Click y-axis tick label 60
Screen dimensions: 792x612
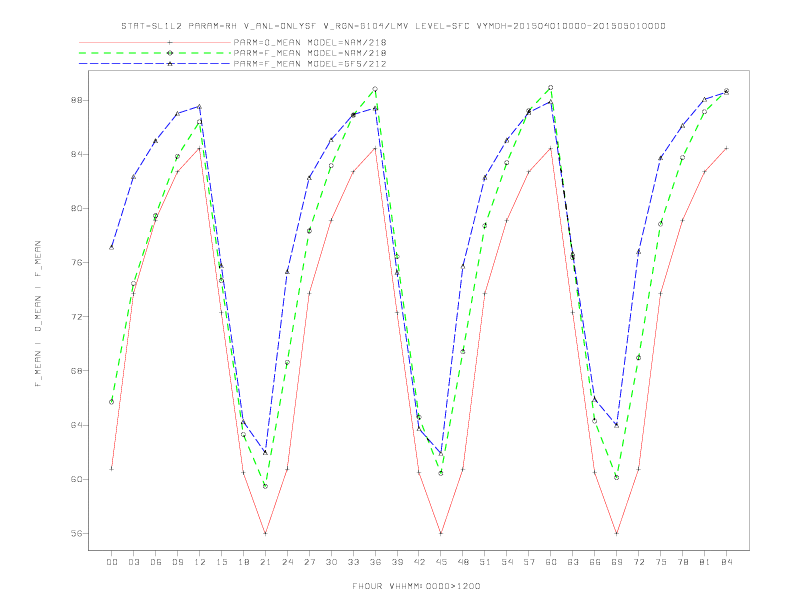click(77, 479)
